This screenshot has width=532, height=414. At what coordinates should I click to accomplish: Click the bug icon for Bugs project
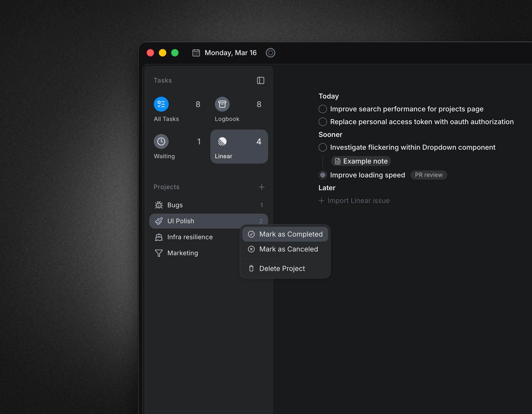(159, 205)
